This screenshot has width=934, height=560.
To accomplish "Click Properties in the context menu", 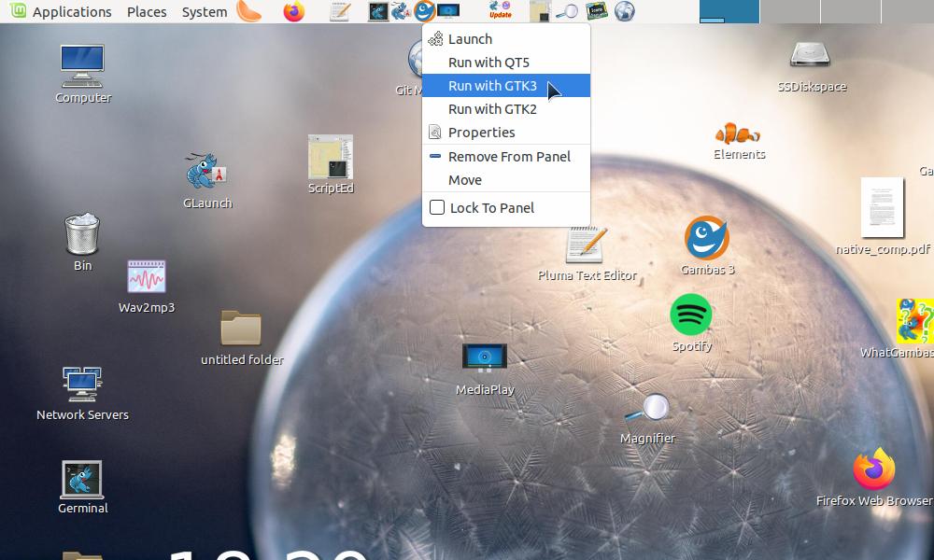I will [481, 133].
